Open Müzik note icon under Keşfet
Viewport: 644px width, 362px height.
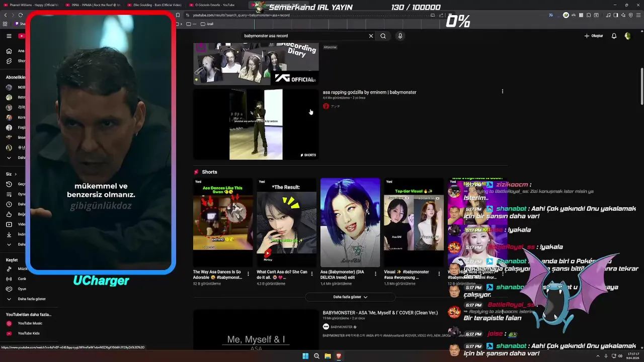9,268
